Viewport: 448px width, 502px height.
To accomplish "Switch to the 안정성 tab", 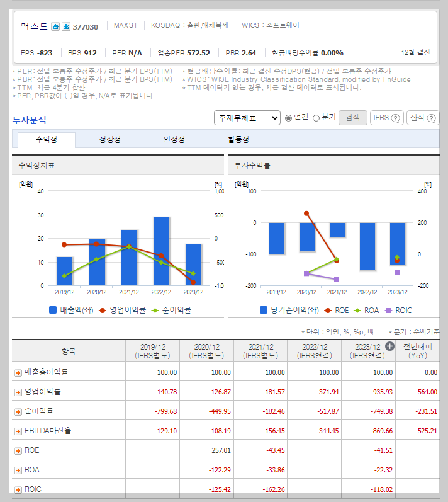I will click(174, 140).
